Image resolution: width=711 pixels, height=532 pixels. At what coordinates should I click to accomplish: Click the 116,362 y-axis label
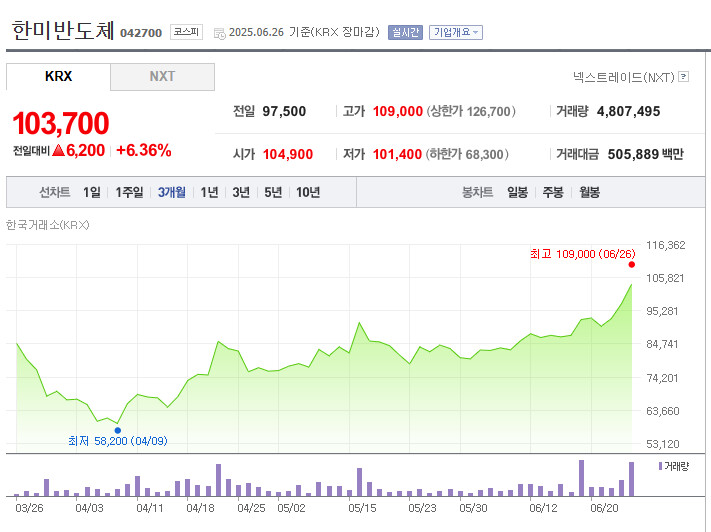tap(666, 245)
